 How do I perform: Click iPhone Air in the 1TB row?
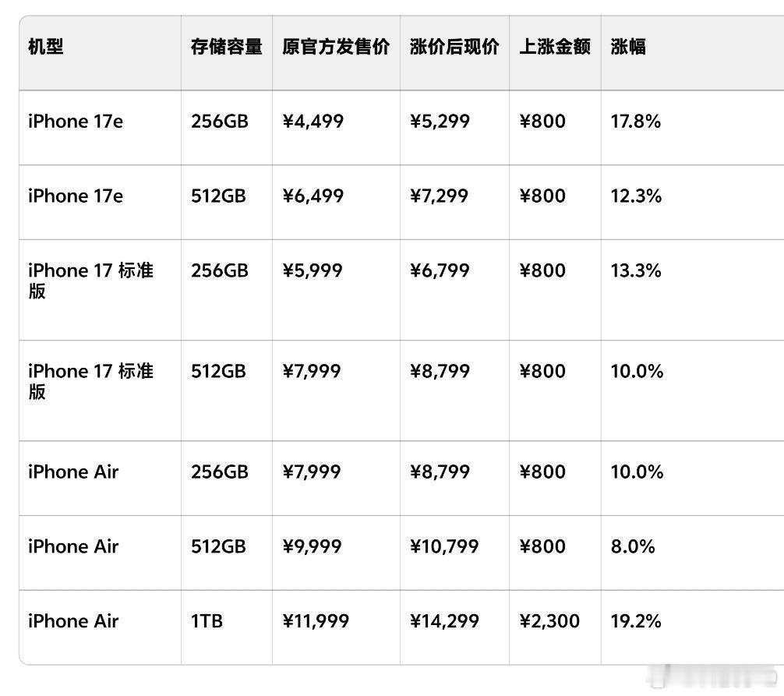[x=73, y=621]
